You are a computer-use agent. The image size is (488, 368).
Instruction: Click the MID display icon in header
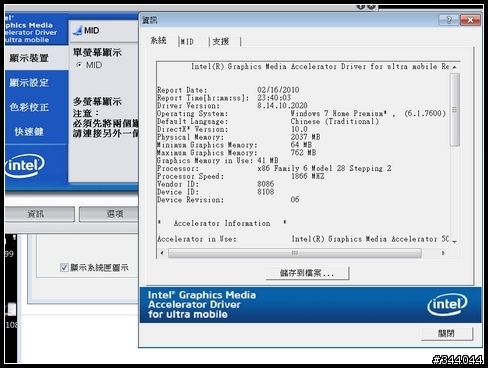[x=78, y=31]
